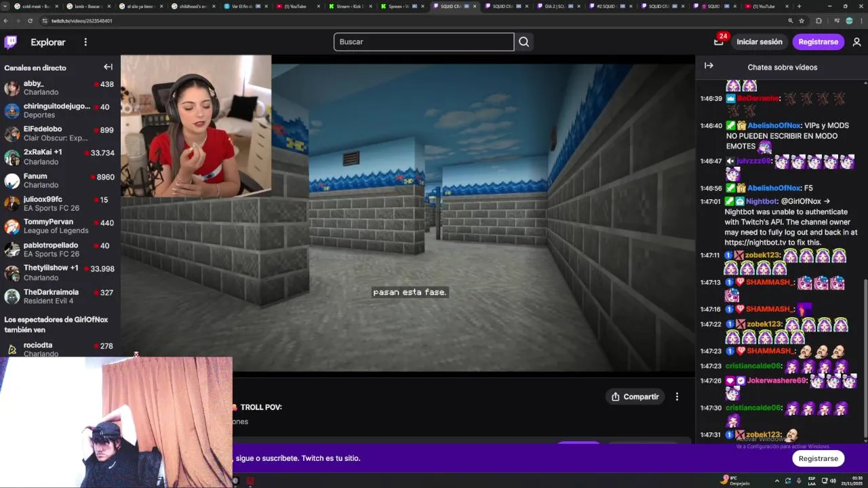Image resolution: width=868 pixels, height=488 pixels.
Task: Click the Explorar link
Action: (48, 42)
